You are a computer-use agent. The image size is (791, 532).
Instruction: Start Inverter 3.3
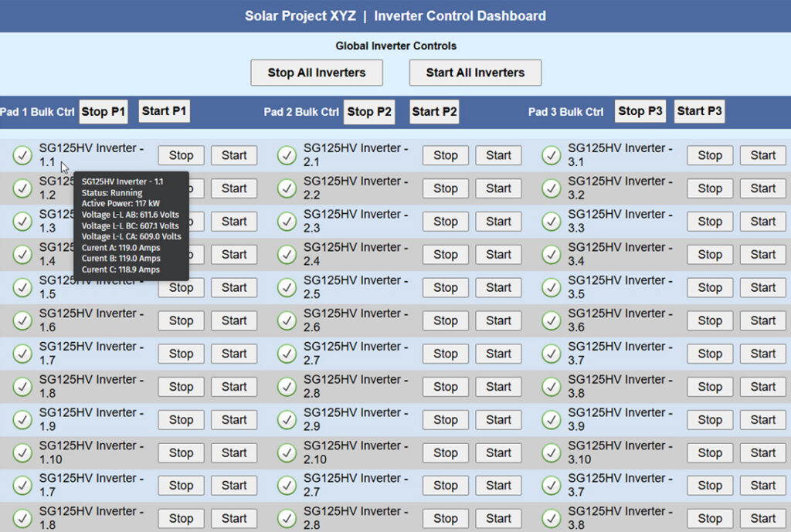[x=762, y=222]
